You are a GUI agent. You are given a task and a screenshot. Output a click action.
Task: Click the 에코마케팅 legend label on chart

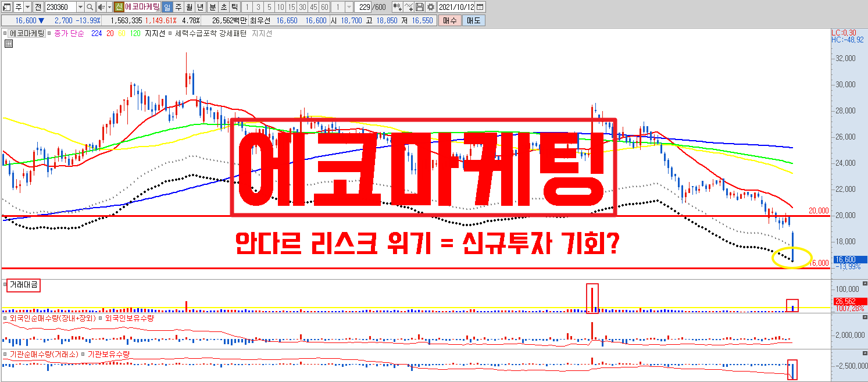pyautogui.click(x=27, y=33)
